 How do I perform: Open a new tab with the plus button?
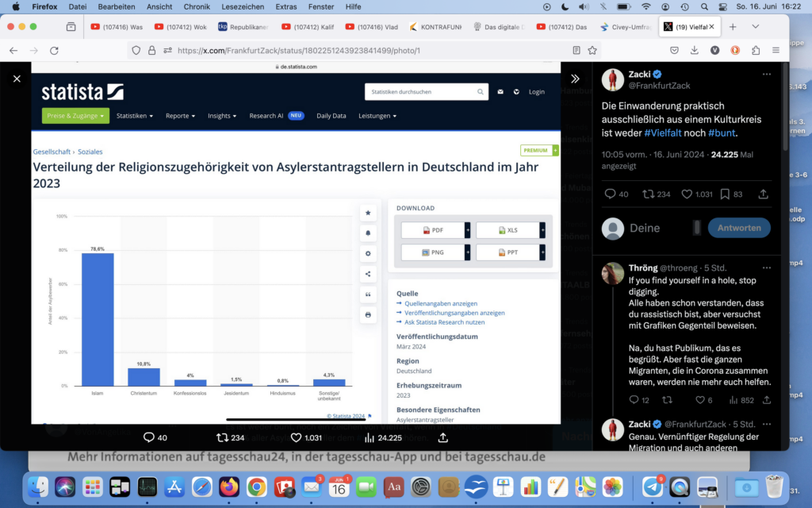click(733, 26)
